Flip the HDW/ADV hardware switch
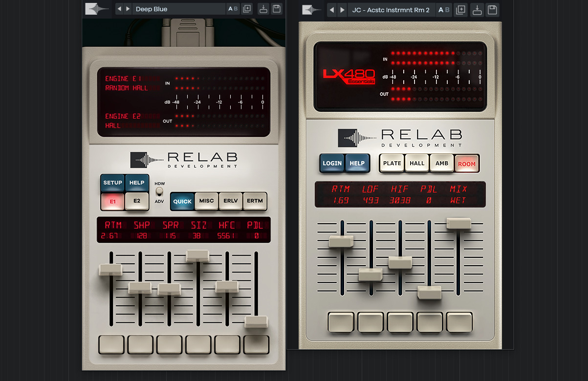Viewport: 588px width, 381px height. coord(158,191)
